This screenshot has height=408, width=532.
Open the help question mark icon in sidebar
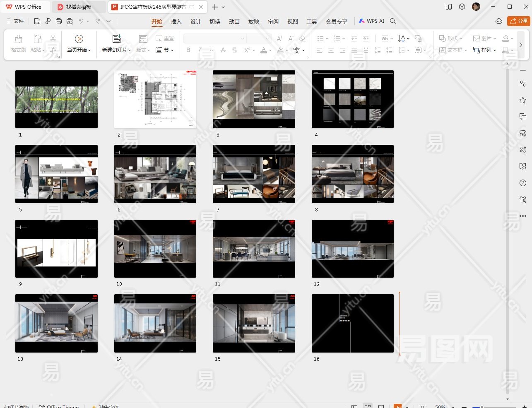523,183
